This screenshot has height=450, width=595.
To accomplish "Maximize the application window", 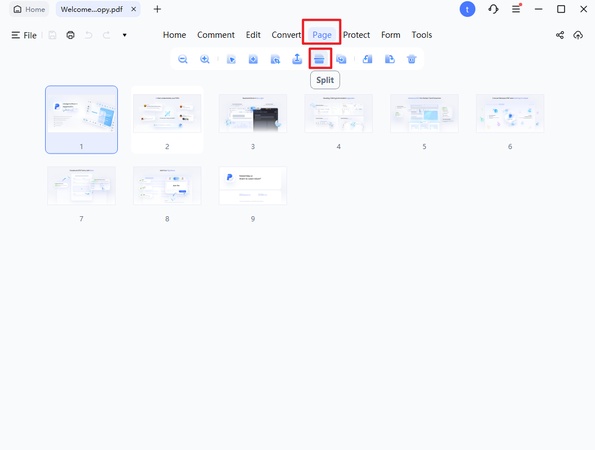I will pos(561,9).
